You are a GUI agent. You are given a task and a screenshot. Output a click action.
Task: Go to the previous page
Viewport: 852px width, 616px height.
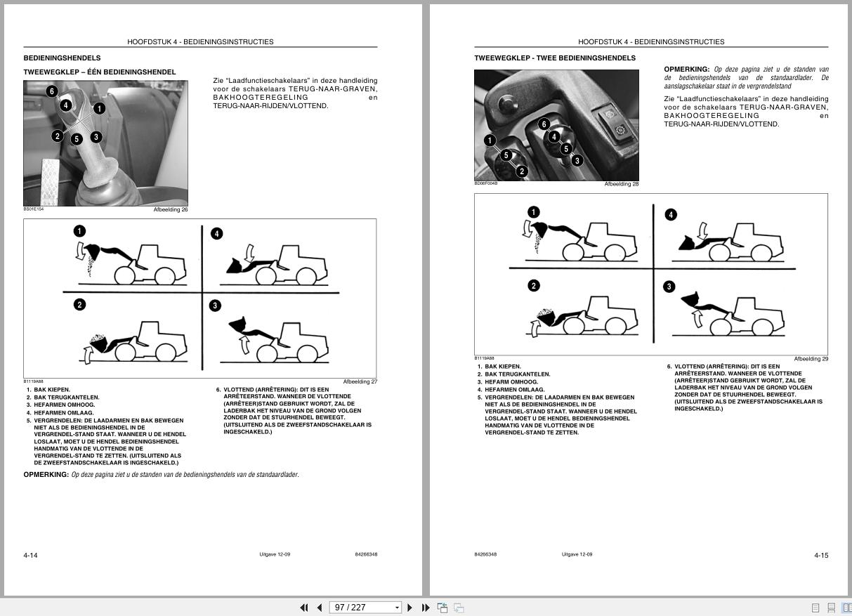point(320,608)
